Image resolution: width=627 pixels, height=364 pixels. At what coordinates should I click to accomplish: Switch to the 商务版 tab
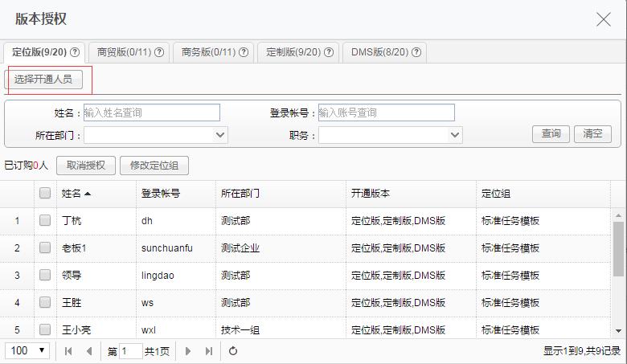212,52
